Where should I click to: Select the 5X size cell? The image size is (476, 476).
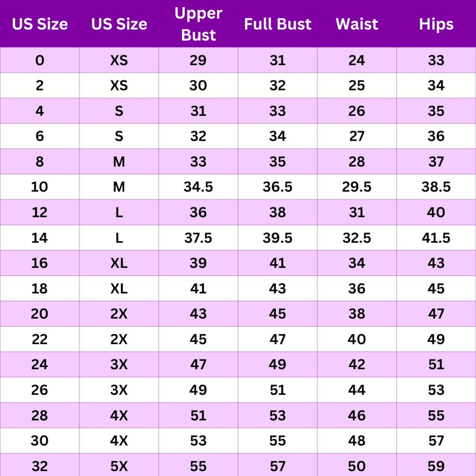119,466
